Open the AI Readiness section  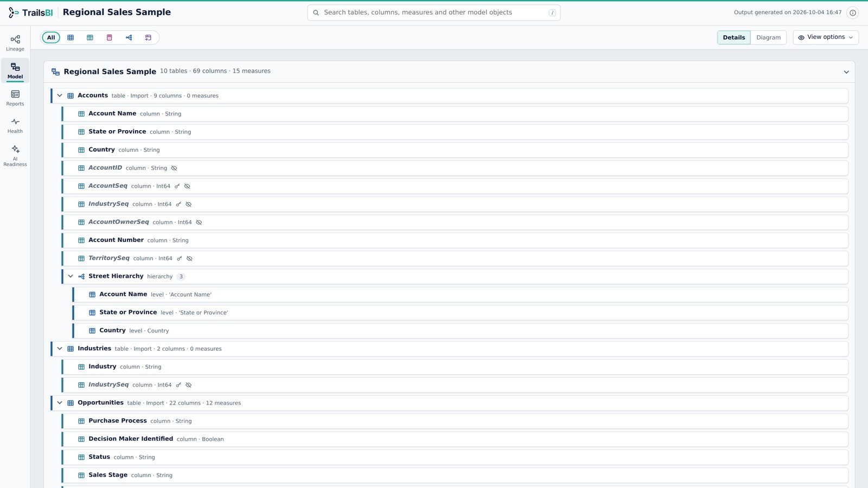pos(15,156)
